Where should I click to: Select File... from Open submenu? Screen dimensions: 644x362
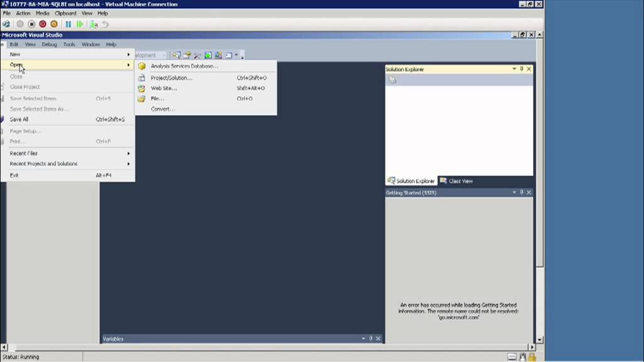(206, 99)
